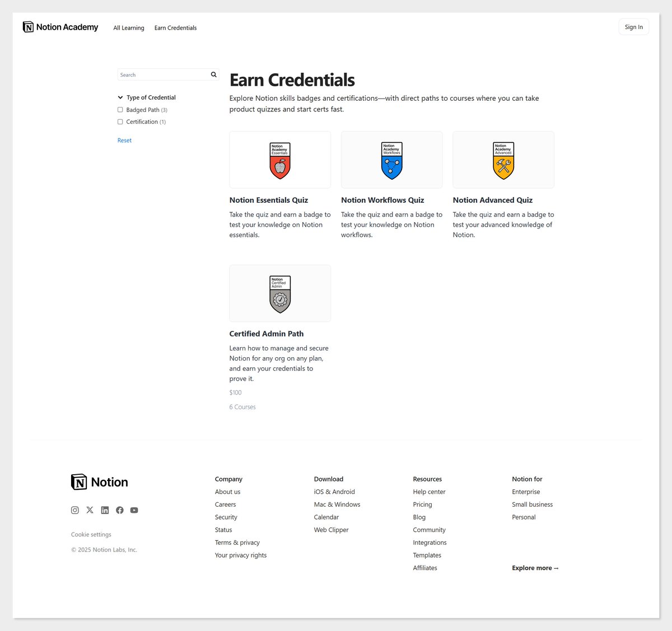Open the Notion Advanced Quiz title
The width and height of the screenshot is (672, 631).
493,200
